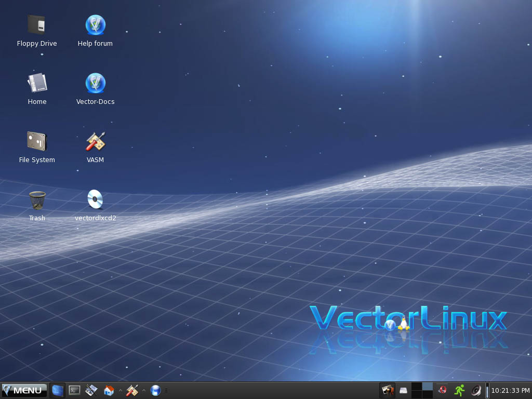Click the panel separator handle after the globe
This screenshot has width=532, height=399.
(166, 391)
